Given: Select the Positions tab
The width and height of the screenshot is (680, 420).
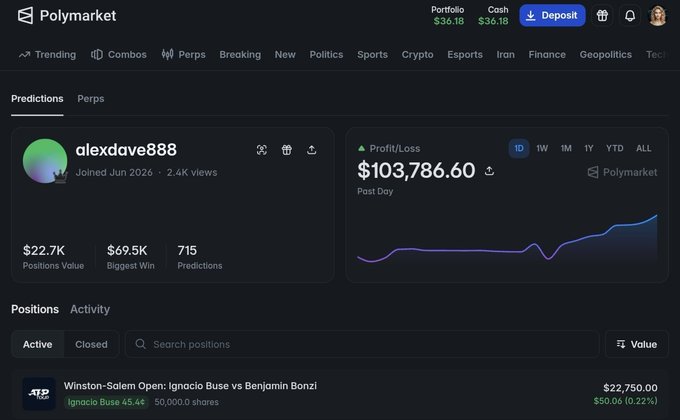Looking at the screenshot, I should [x=35, y=309].
